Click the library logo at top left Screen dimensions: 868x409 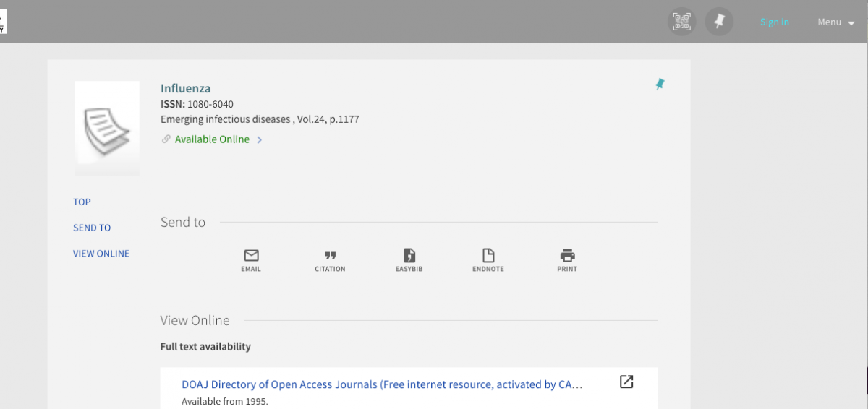click(x=3, y=22)
